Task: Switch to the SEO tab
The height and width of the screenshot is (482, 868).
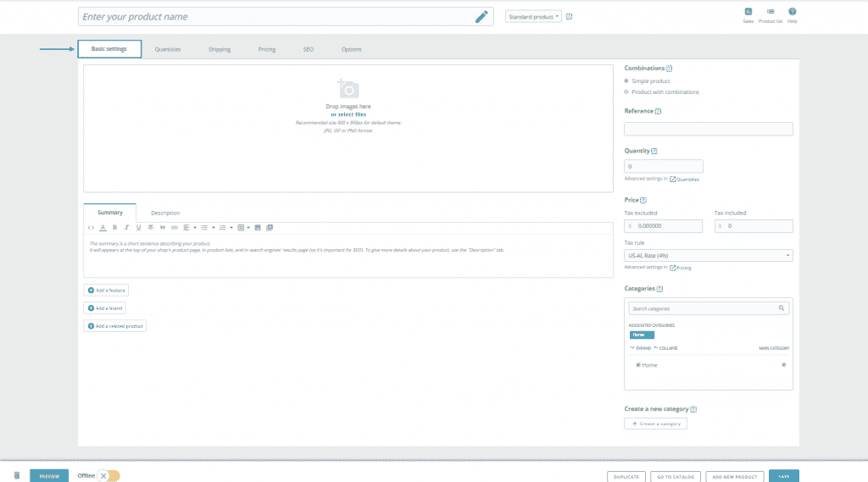Action: 309,49
